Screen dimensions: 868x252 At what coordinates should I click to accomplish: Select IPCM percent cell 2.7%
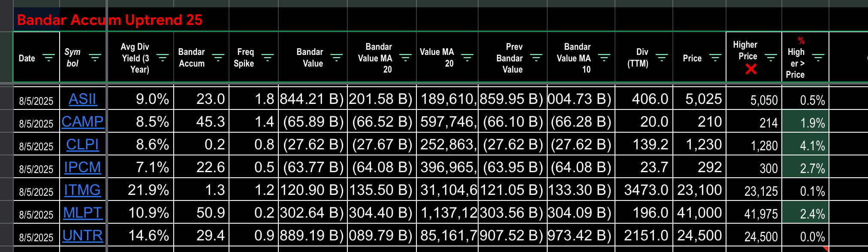tap(805, 167)
